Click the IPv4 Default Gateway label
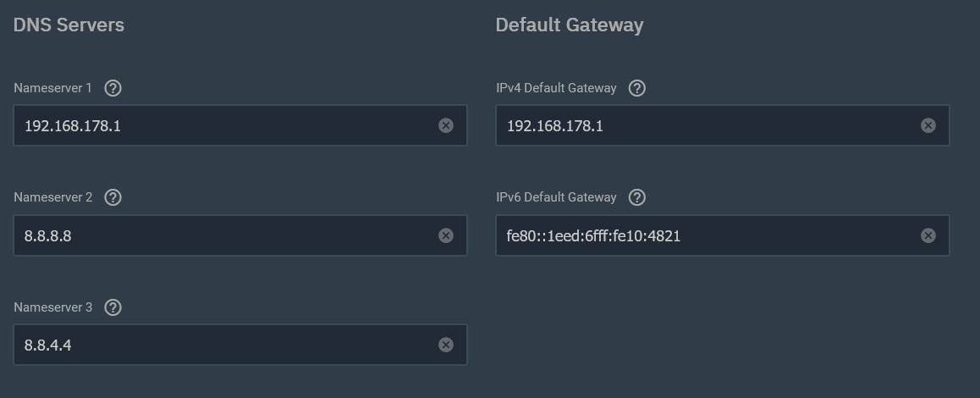980x398 pixels. [x=556, y=88]
